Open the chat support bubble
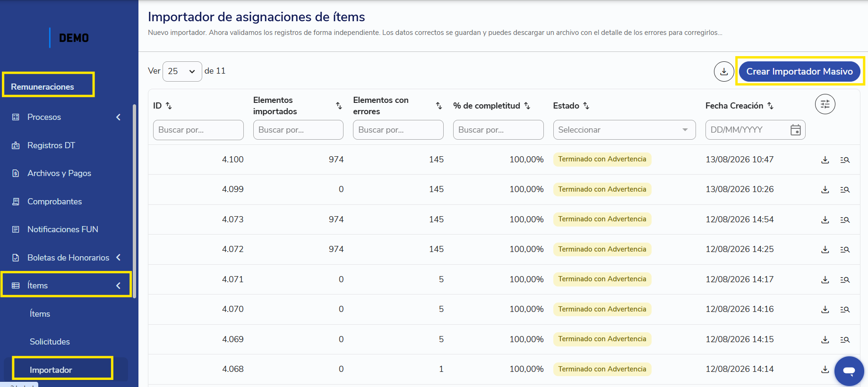868x387 pixels. pos(849,371)
